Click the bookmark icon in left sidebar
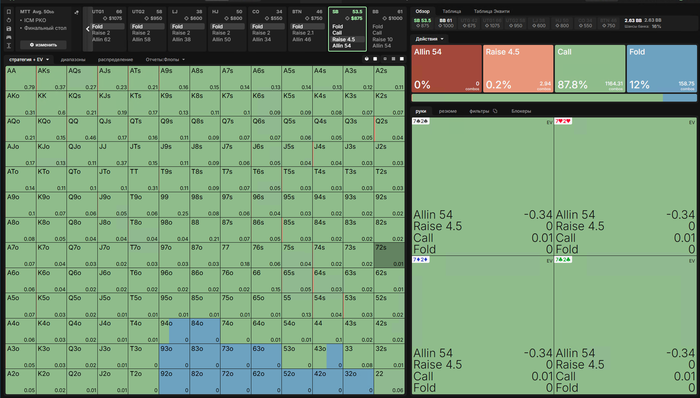 point(9,12)
